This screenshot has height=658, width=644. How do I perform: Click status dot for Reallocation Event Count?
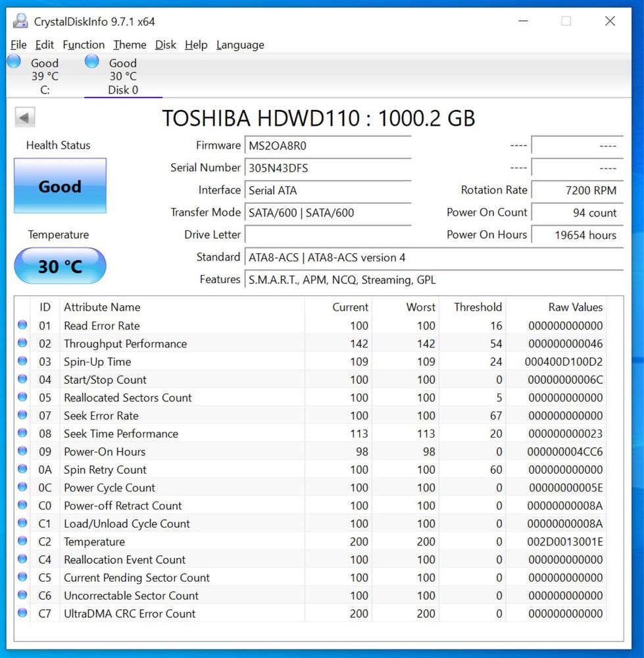tap(22, 559)
